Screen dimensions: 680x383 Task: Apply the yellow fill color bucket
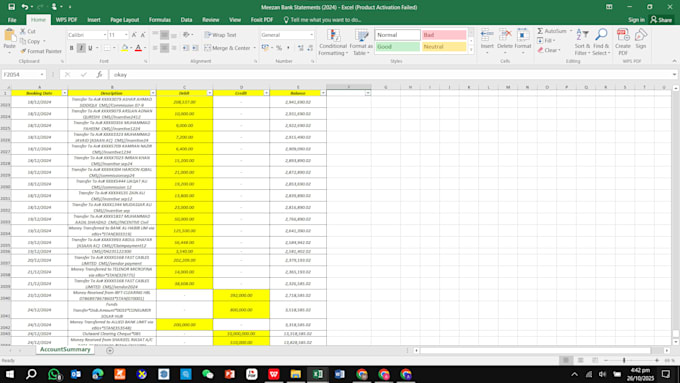(x=124, y=48)
